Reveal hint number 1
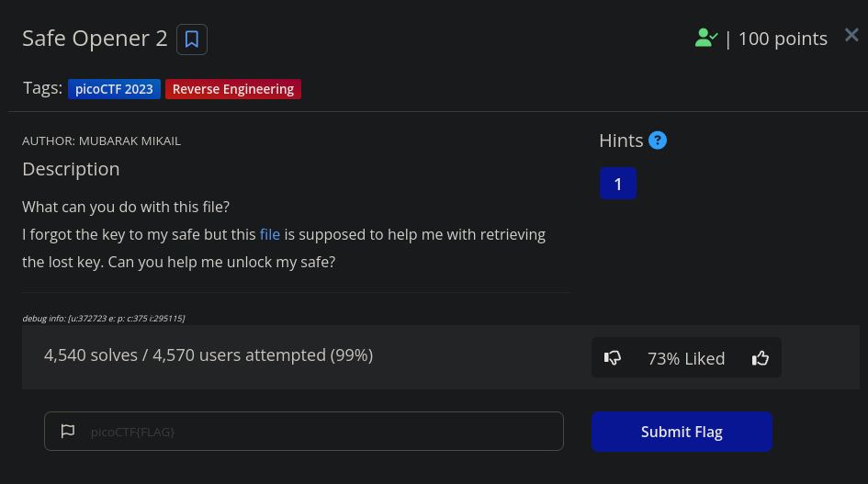Screen dimensions: 868x484 [x=618, y=184]
